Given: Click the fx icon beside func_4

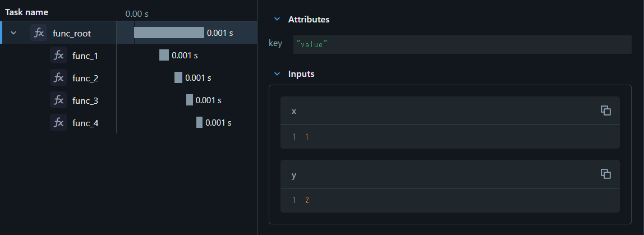Looking at the screenshot, I should coord(58,123).
